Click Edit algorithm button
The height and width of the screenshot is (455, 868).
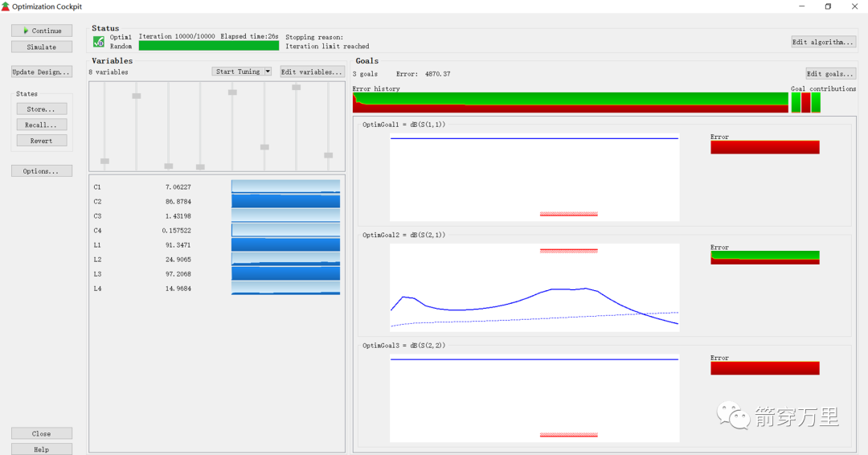pyautogui.click(x=823, y=42)
